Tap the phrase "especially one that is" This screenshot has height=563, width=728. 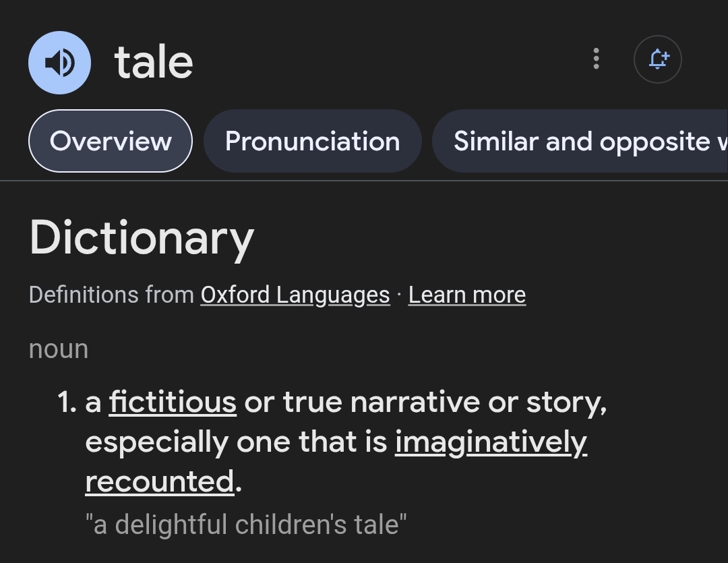tap(237, 442)
